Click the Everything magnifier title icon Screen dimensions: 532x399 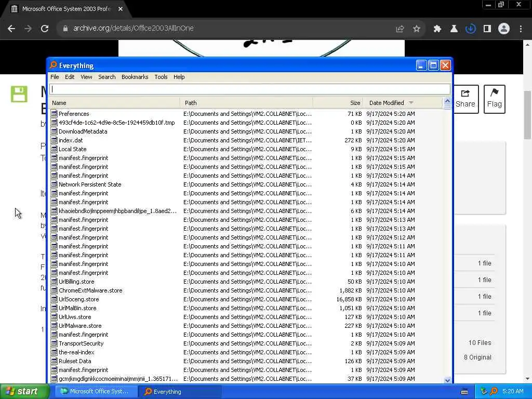click(x=54, y=65)
